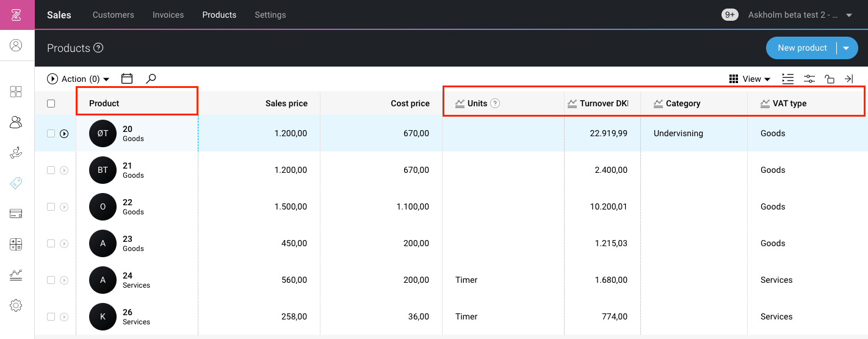Open the calendar date filter icon
This screenshot has width=868, height=339.
127,78
